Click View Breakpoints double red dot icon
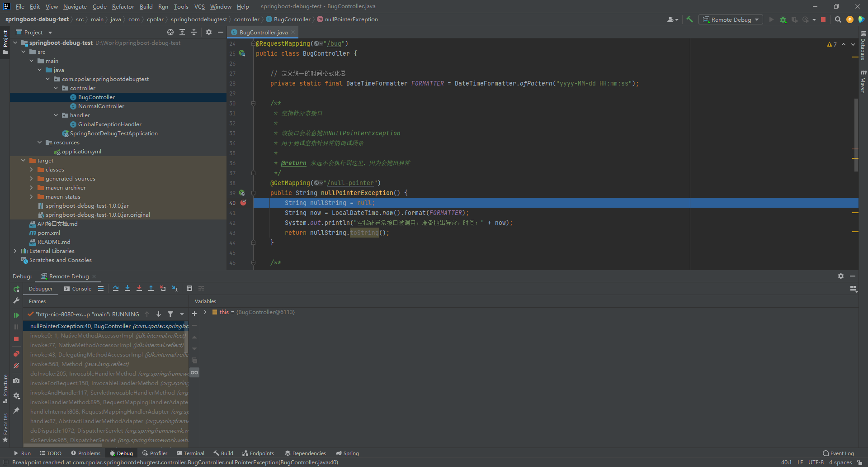Viewport: 868px width, 467px height. 16,354
